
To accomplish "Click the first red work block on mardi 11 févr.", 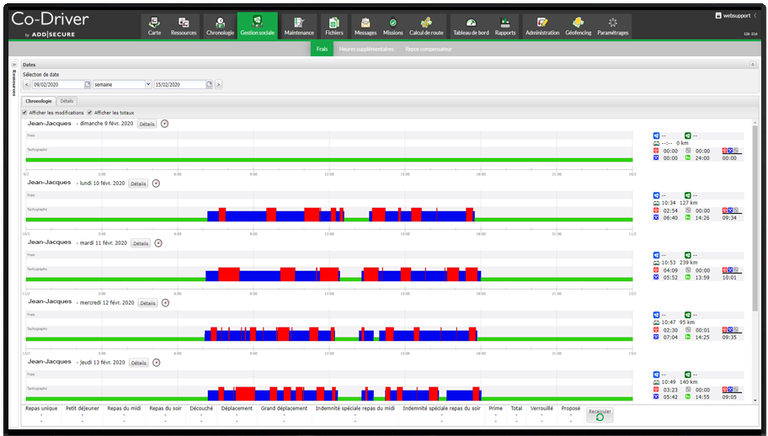I will pos(229,274).
